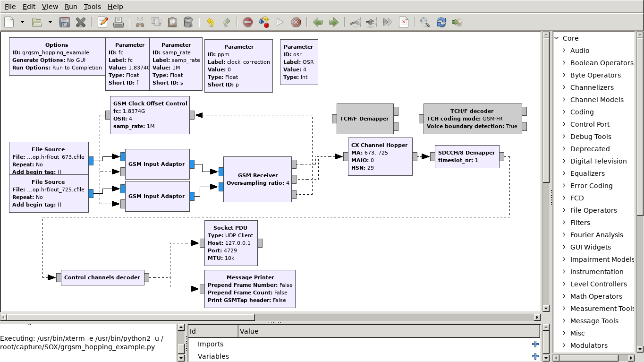Generate the flow graph
This screenshot has height=362, width=644.
click(x=264, y=22)
